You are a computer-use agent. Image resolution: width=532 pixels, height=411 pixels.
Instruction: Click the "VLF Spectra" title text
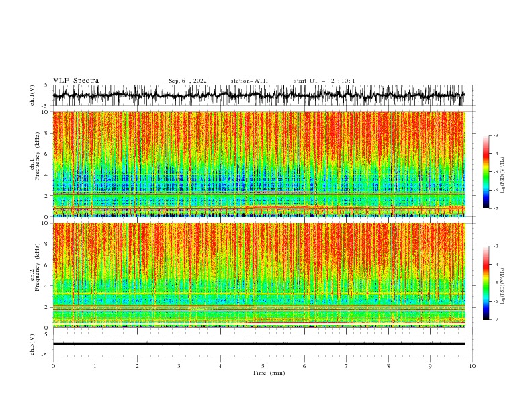[x=76, y=81]
